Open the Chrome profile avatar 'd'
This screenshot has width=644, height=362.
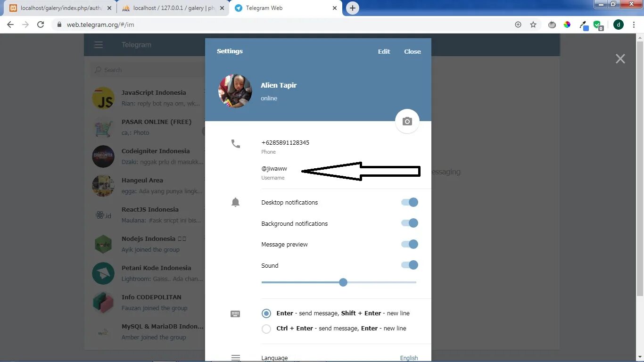click(x=619, y=25)
